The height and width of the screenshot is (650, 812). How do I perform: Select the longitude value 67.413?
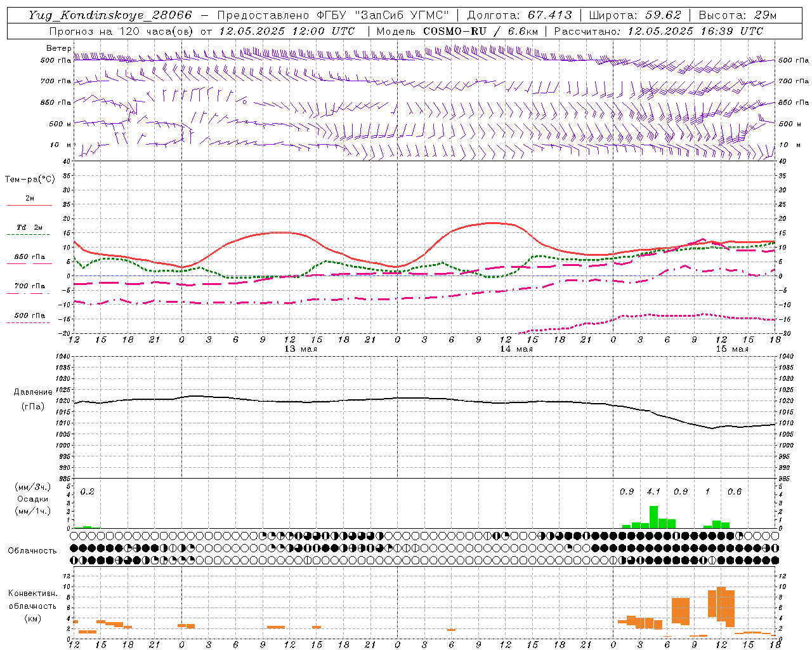tap(550, 15)
